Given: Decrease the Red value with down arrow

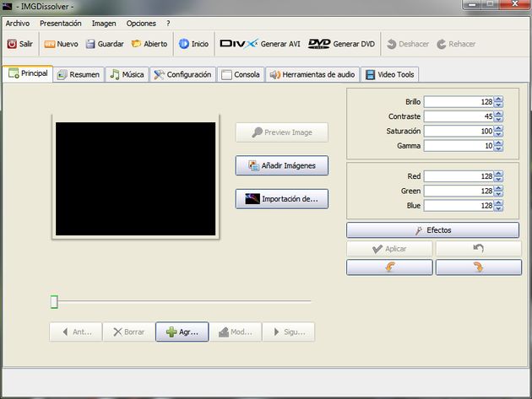Looking at the screenshot, I should pos(498,179).
